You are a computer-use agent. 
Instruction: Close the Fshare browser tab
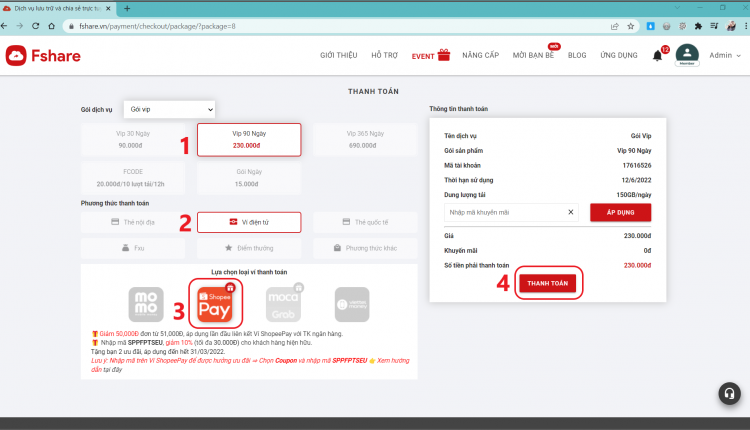108,9
